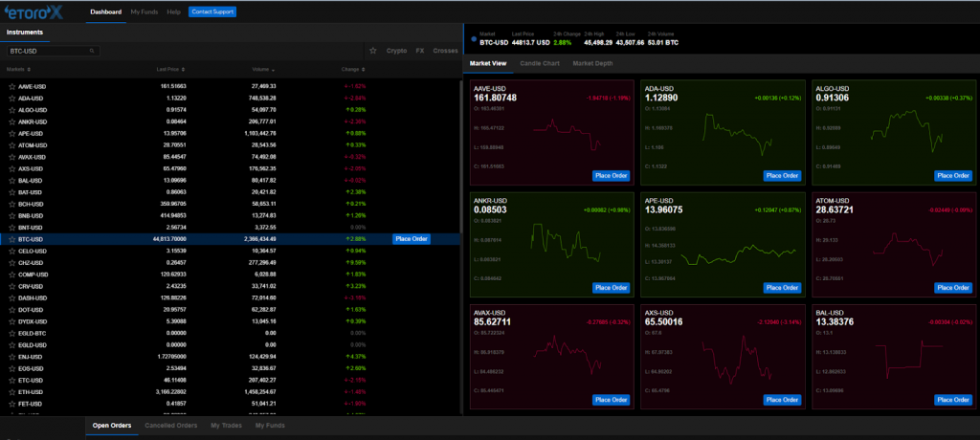980x440 pixels.
Task: Select the Instruments panel tab
Action: [x=25, y=32]
